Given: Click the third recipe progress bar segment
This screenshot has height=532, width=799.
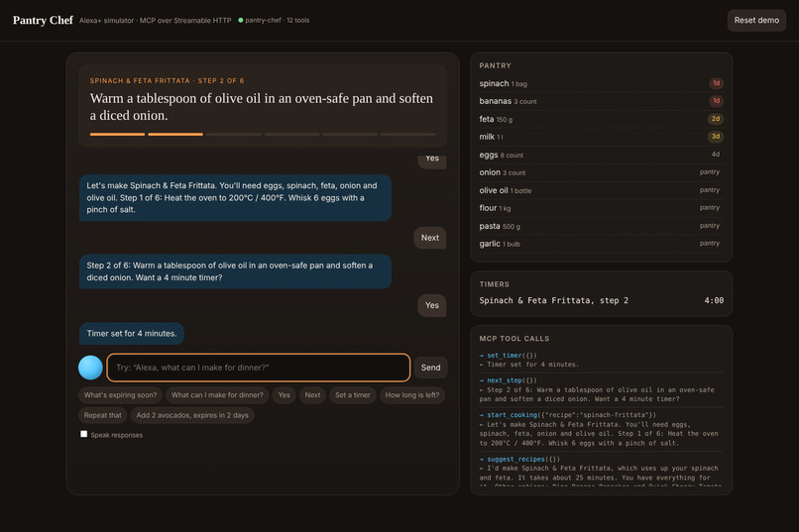Looking at the screenshot, I should point(234,135).
